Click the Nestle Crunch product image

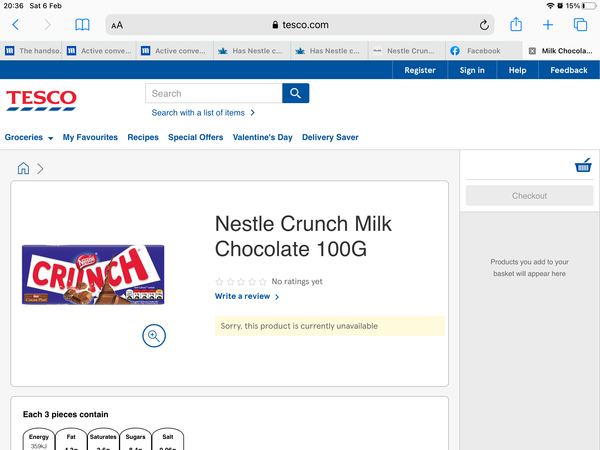click(x=93, y=275)
